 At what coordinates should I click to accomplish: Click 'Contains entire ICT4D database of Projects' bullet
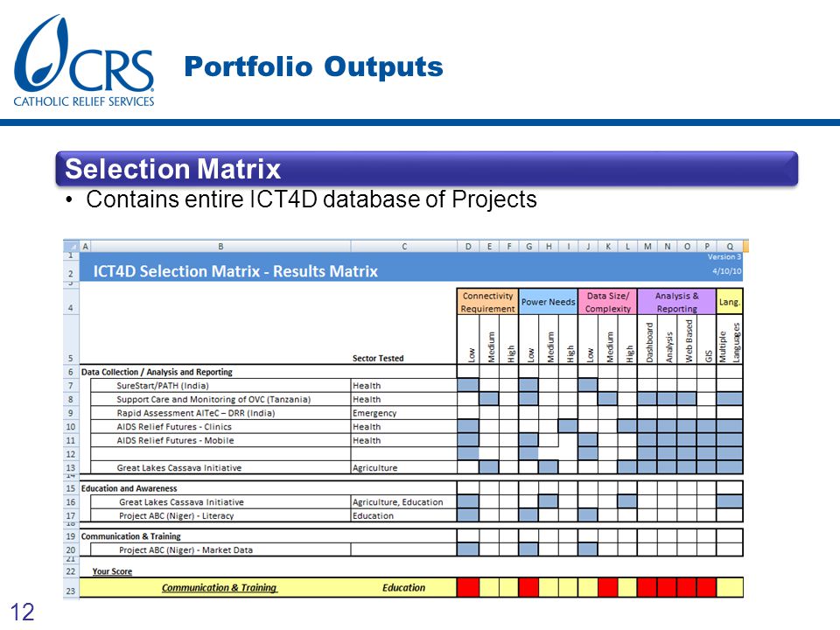click(x=311, y=199)
